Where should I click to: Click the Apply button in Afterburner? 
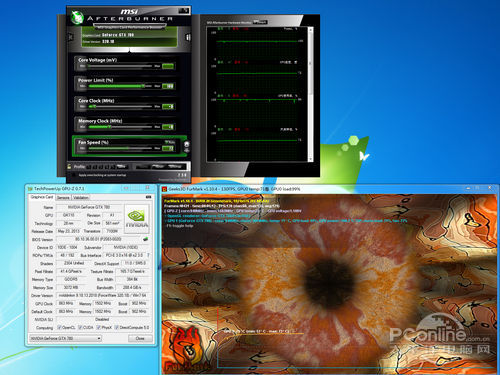point(142,166)
